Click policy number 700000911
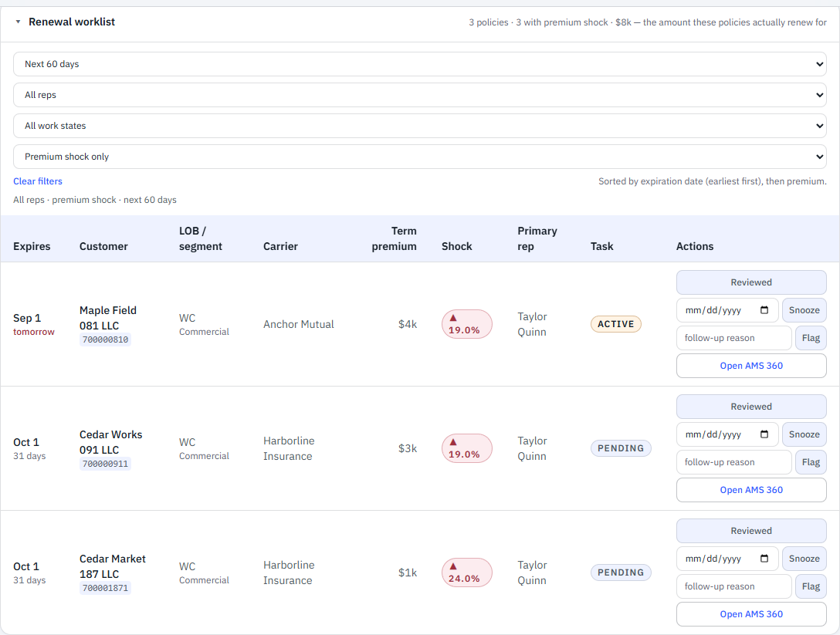Image resolution: width=840 pixels, height=635 pixels. 105,464
